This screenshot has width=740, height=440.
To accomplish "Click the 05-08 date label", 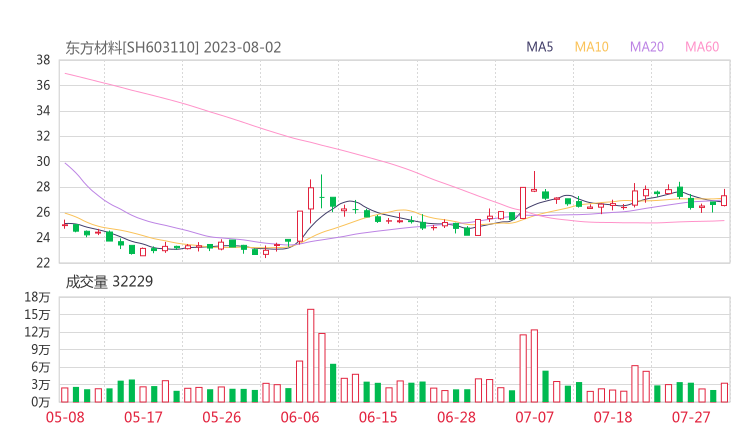I will point(65,417).
